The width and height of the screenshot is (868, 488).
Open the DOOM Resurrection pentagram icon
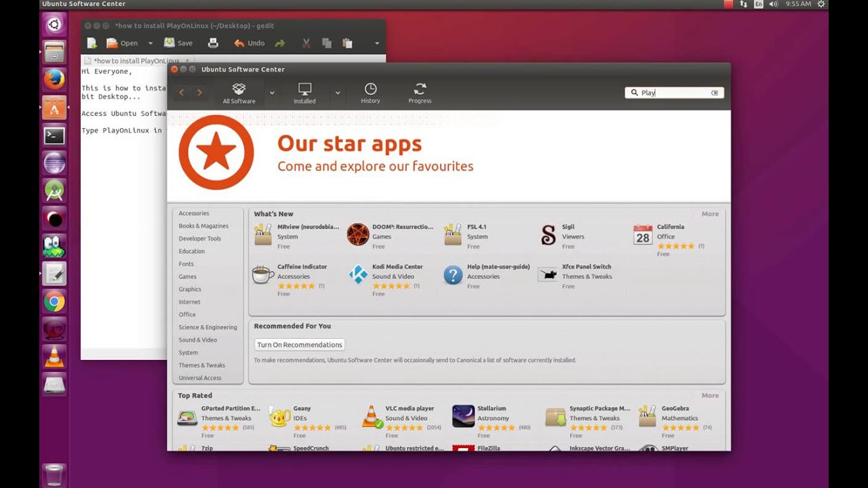(358, 235)
